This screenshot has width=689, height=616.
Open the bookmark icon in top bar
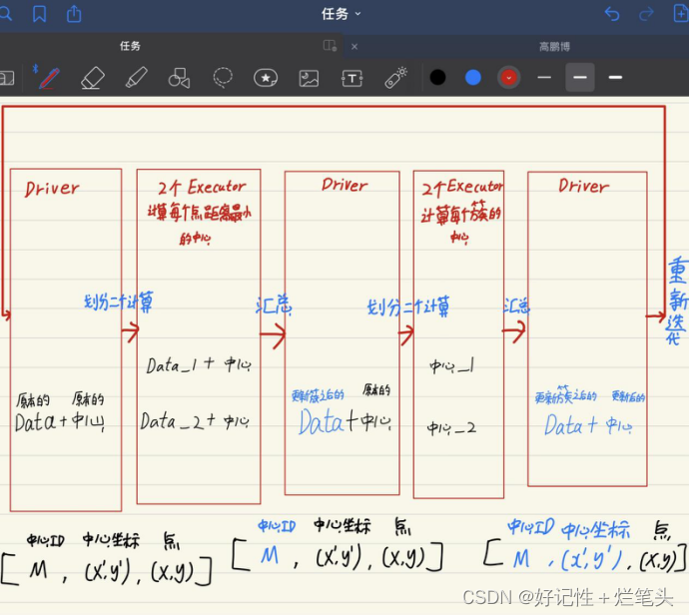click(40, 14)
